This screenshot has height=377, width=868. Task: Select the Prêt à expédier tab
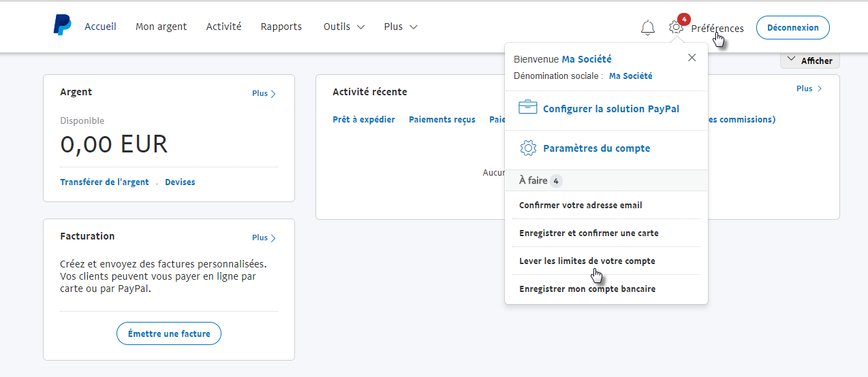364,120
